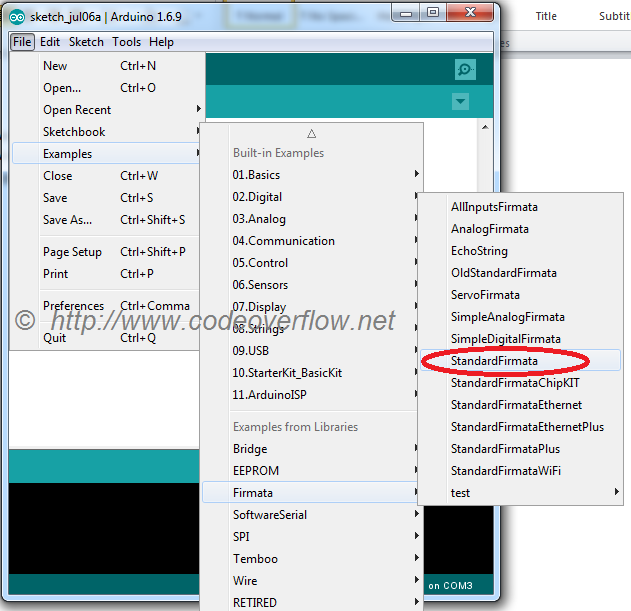Open SimpleAnalogFirmata example
This screenshot has width=631, height=611.
click(520, 317)
